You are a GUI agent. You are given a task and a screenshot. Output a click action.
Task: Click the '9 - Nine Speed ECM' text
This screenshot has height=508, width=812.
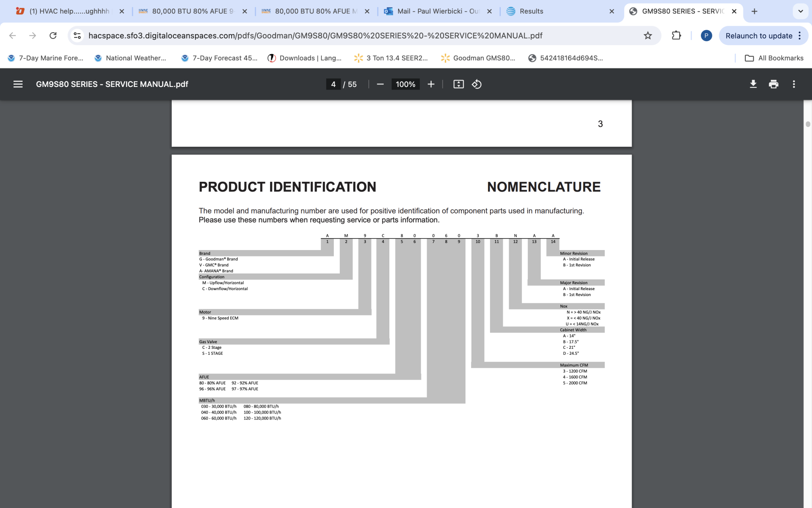220,318
